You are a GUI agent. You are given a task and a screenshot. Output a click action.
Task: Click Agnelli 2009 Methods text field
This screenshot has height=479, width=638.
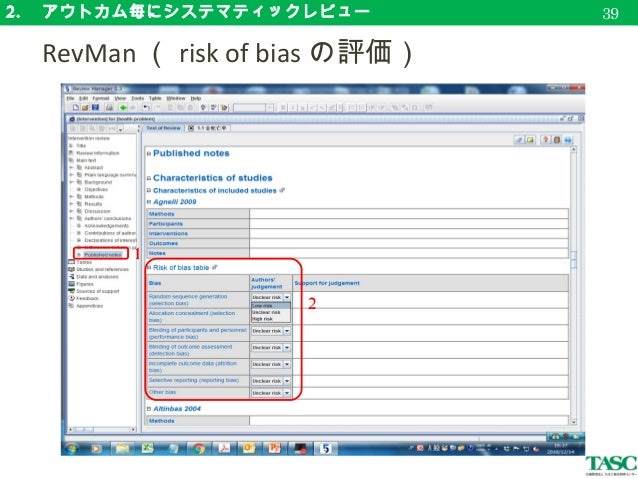[x=409, y=214]
